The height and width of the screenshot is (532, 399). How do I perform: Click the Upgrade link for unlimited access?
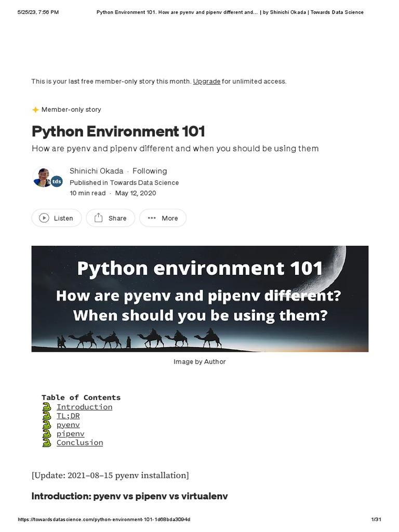(207, 81)
